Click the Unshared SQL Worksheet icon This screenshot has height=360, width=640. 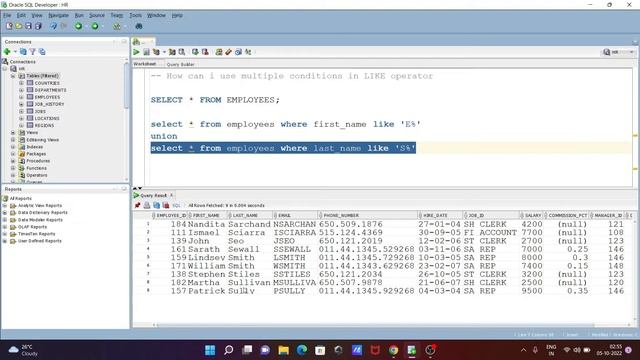219,52
